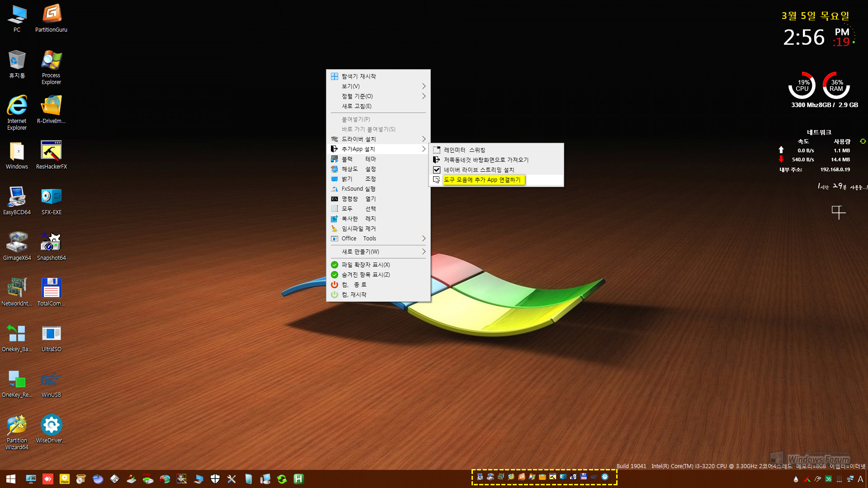Run FxSound 실행 menu entry

pos(378,189)
